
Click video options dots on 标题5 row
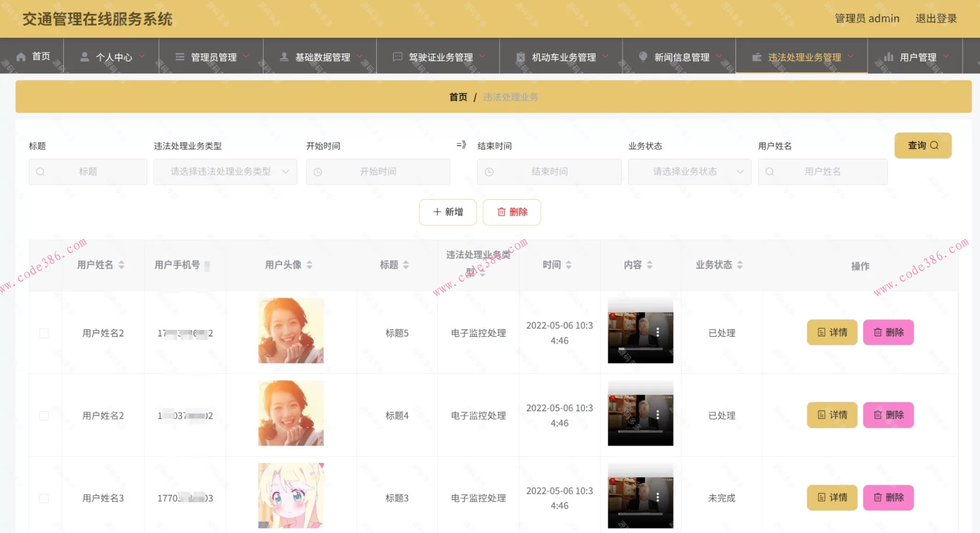click(657, 332)
